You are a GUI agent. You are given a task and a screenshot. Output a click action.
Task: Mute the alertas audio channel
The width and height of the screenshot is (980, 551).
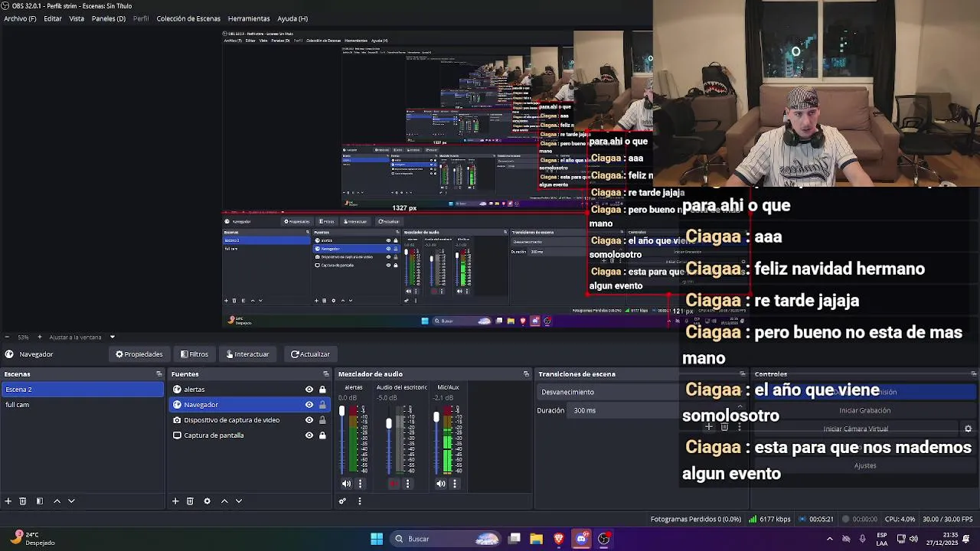coord(346,484)
